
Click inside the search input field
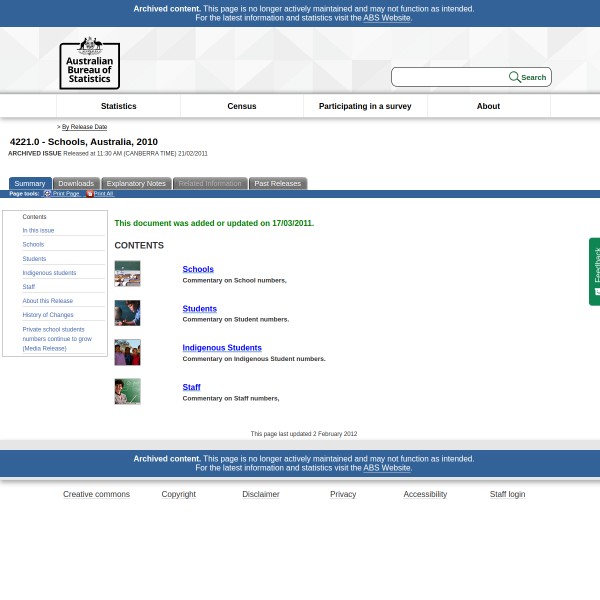coord(450,77)
